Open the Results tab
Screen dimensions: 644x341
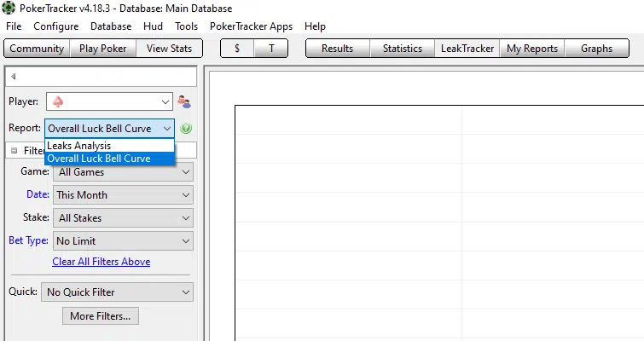pos(338,49)
